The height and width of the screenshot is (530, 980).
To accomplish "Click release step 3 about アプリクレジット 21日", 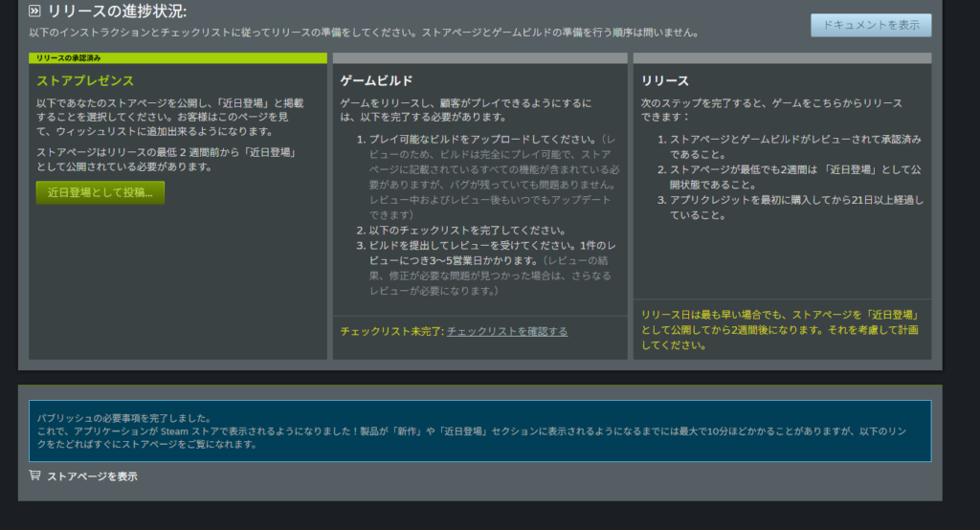I will [793, 208].
